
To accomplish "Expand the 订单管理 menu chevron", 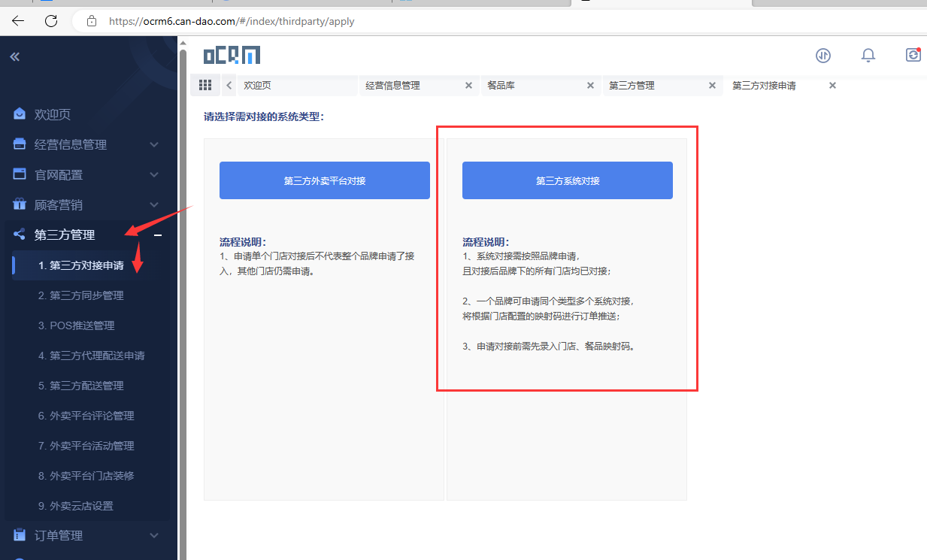I will 154,535.
